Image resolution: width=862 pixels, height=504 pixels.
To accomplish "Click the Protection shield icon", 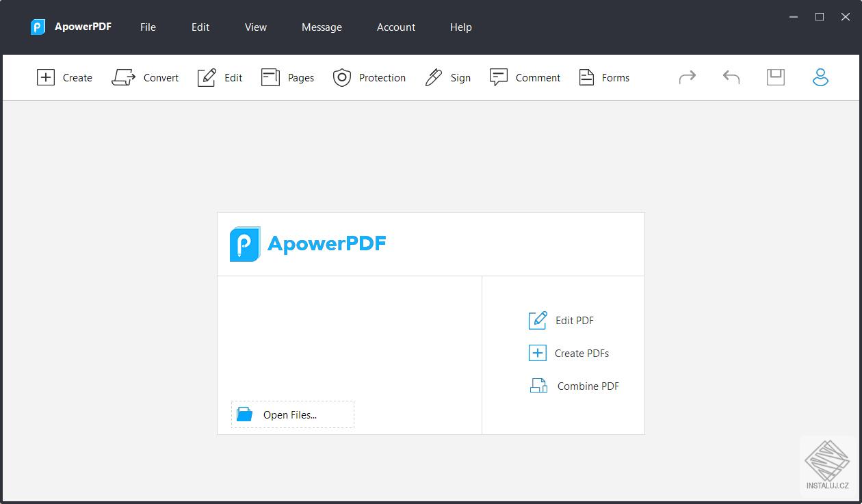I will (x=342, y=77).
